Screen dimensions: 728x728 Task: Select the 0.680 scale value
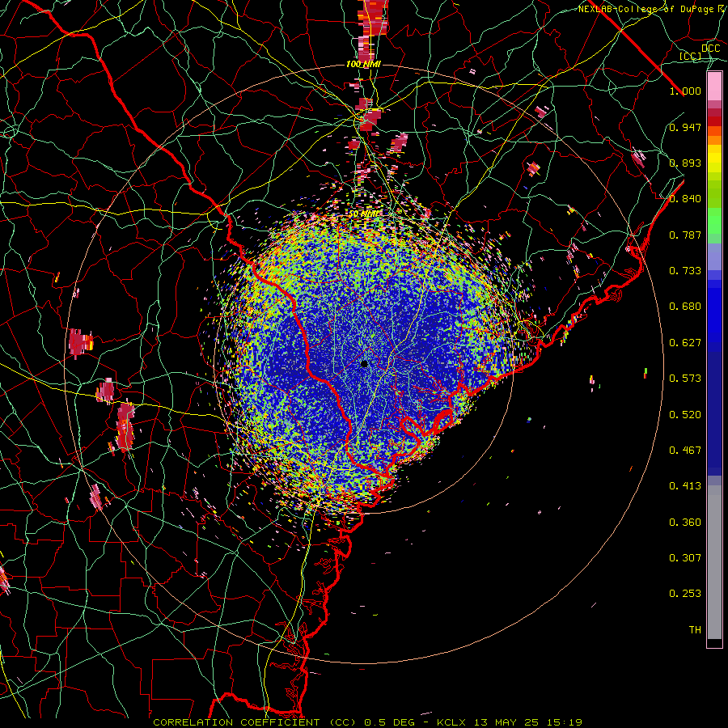(685, 307)
